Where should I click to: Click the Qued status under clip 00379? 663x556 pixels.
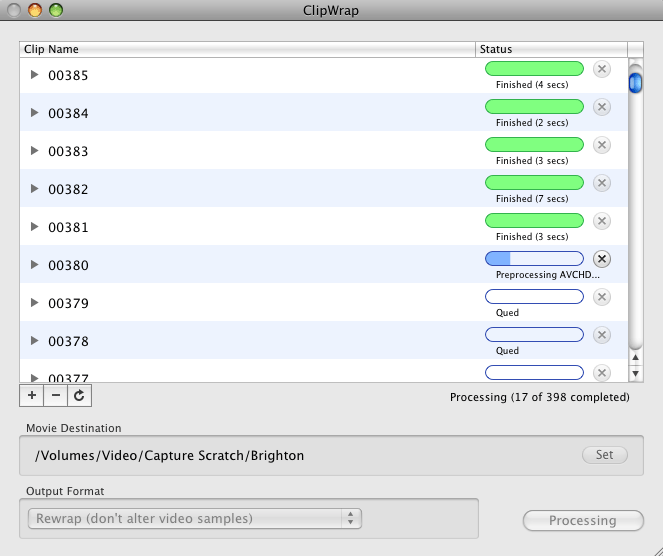coord(507,313)
